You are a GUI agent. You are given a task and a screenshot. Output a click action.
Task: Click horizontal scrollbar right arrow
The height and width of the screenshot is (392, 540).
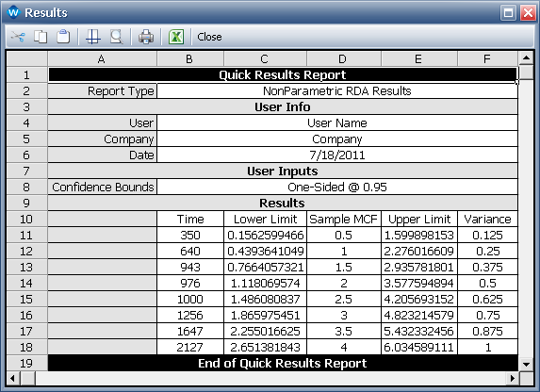coord(513,379)
